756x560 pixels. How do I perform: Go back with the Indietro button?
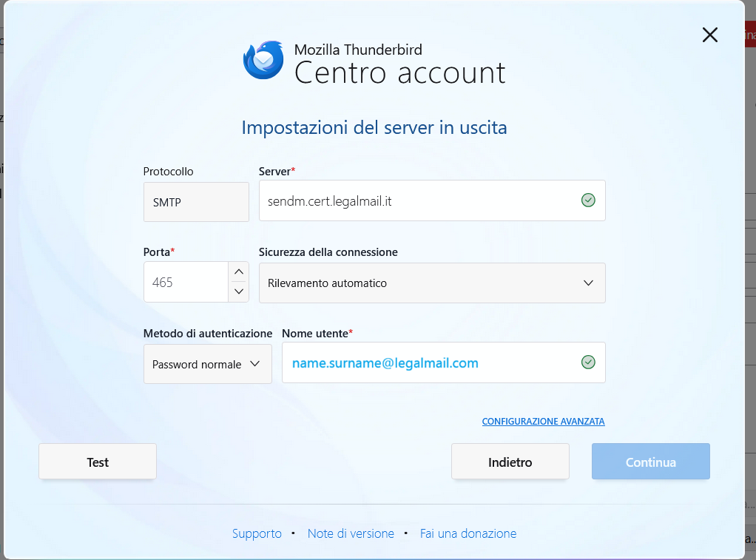pos(510,462)
